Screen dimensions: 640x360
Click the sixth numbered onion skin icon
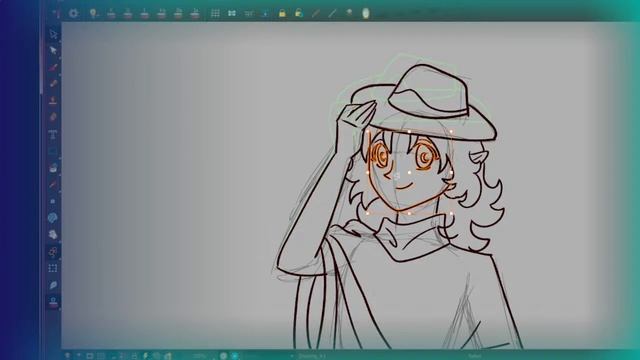tap(195, 13)
